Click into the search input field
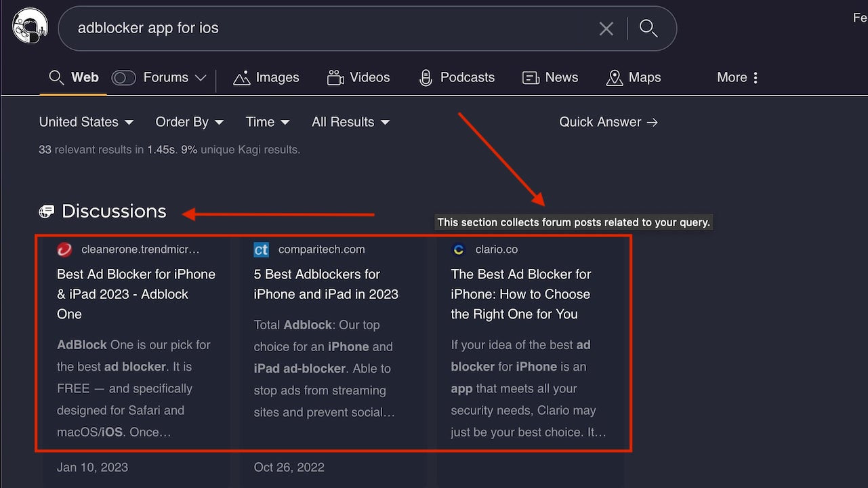Screen dimensions: 868x488 tap(325, 28)
